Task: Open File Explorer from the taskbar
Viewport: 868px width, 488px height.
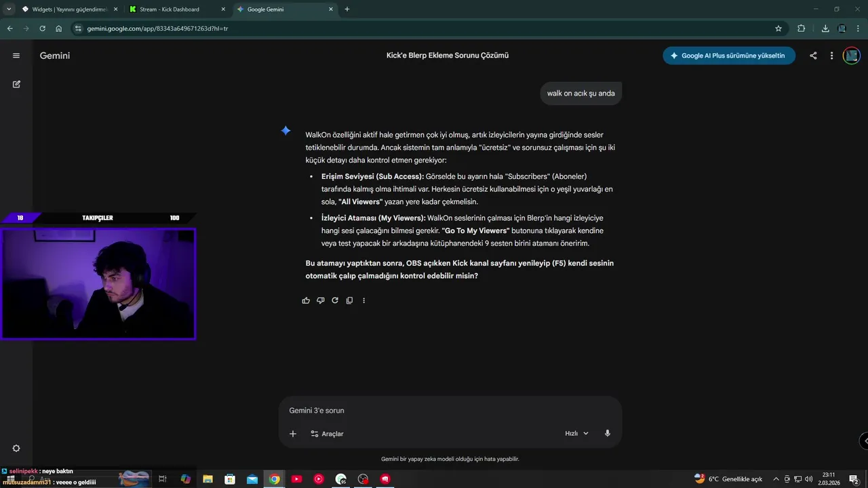Action: click(x=208, y=479)
